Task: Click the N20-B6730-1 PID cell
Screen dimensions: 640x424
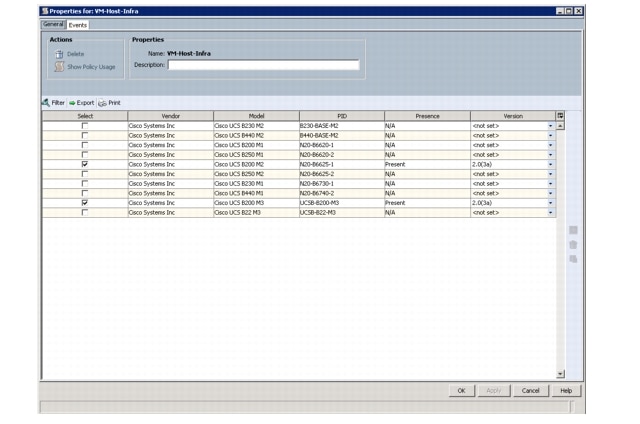Action: pos(342,183)
